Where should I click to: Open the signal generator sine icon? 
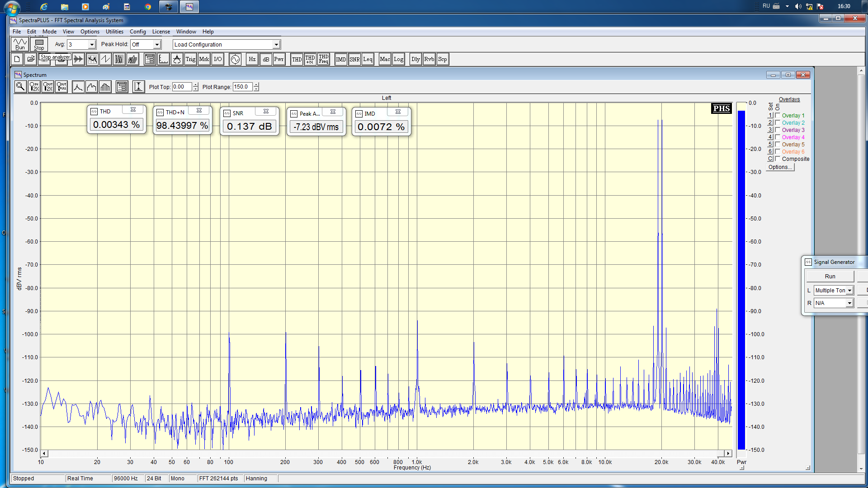click(x=235, y=59)
